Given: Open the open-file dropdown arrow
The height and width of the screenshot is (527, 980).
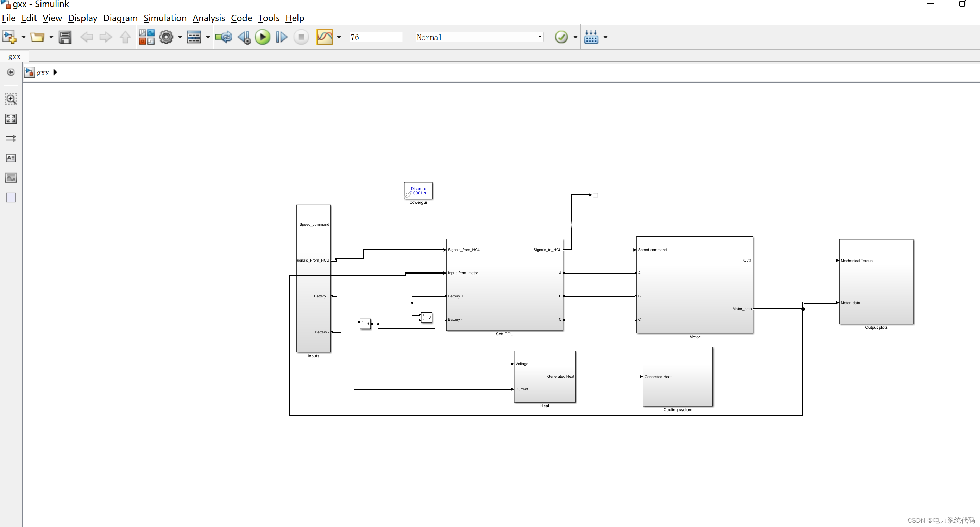Looking at the screenshot, I should tap(51, 37).
